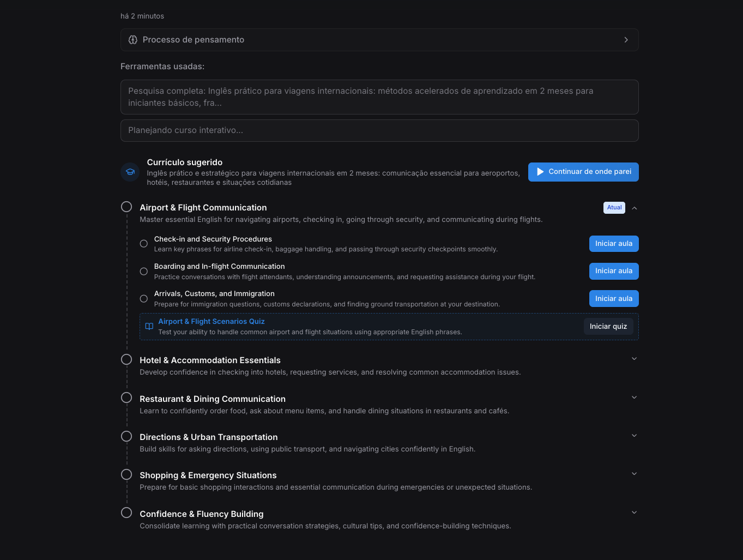Click Continuar de onde parei

(x=583, y=172)
